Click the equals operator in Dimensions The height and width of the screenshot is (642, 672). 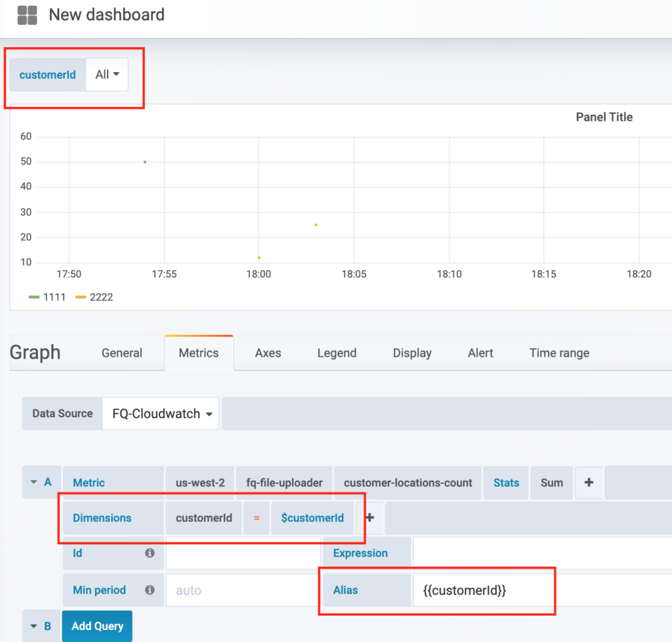point(257,518)
